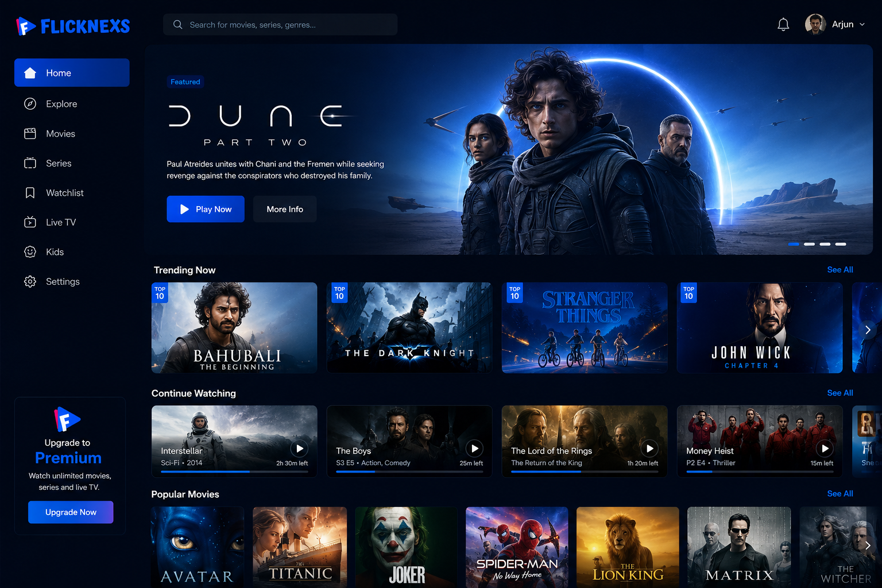Resume Money Heist with its play icon

825,448
